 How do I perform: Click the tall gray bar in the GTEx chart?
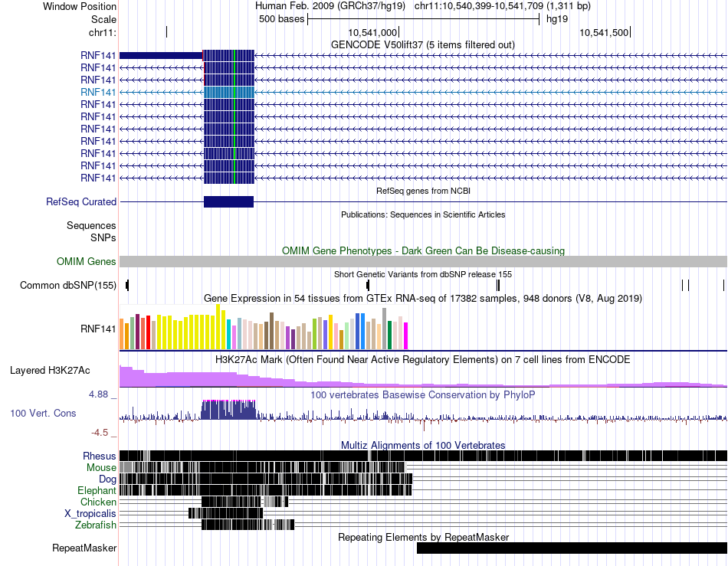click(x=385, y=329)
